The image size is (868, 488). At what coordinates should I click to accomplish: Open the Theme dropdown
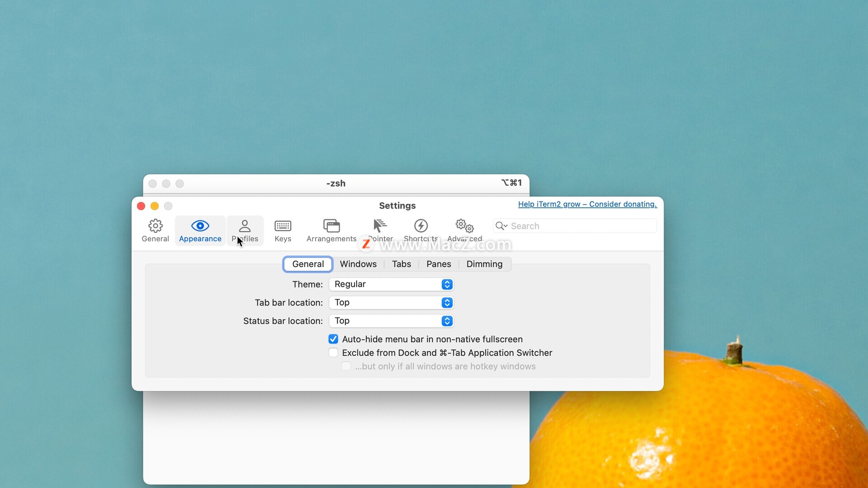click(x=392, y=284)
